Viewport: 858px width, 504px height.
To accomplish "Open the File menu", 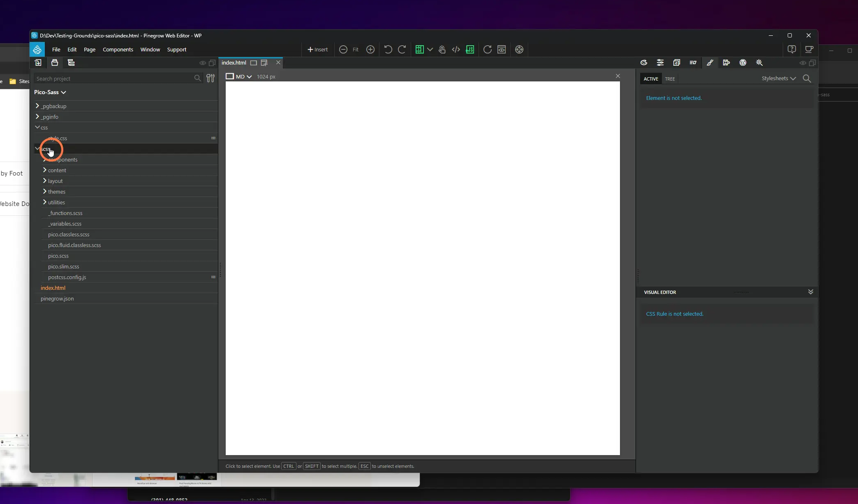I will tap(56, 49).
